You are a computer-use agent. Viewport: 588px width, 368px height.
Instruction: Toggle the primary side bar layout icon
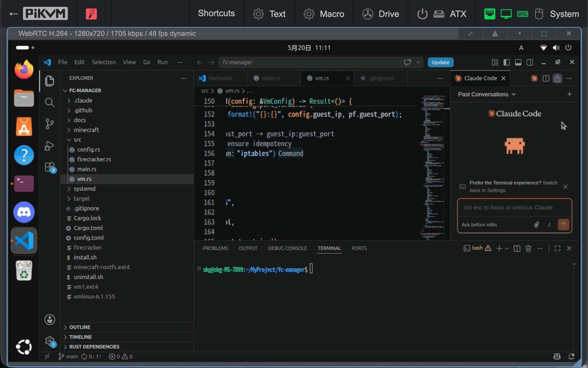click(x=506, y=62)
